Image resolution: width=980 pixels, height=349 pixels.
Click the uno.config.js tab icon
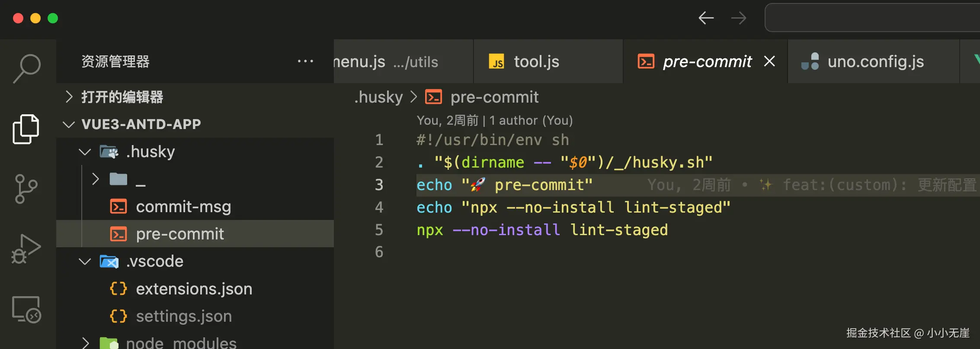click(810, 61)
